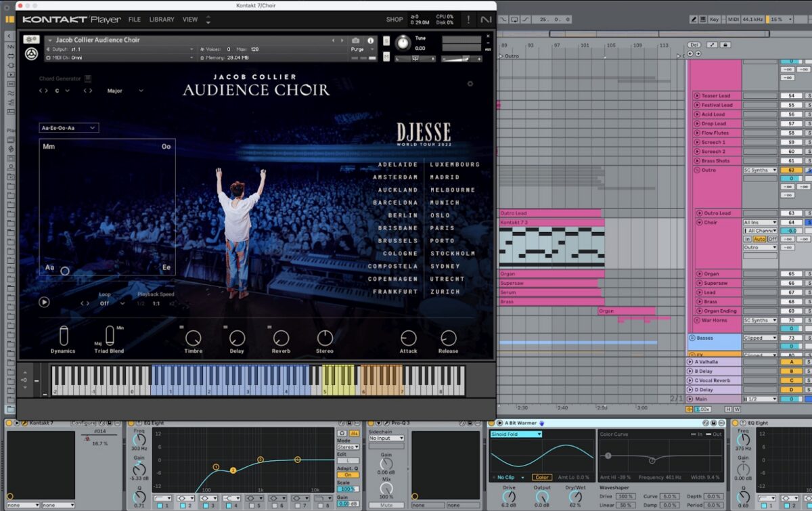The height and width of the screenshot is (511, 812).
Task: Open the Loop Off dropdown
Action: [x=112, y=304]
